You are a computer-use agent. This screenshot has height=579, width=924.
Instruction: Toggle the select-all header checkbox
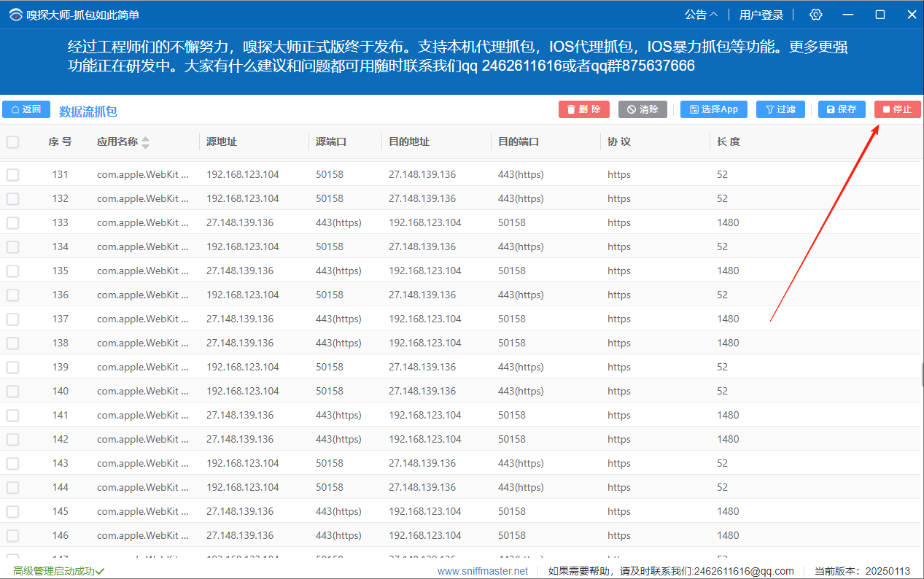click(x=13, y=142)
